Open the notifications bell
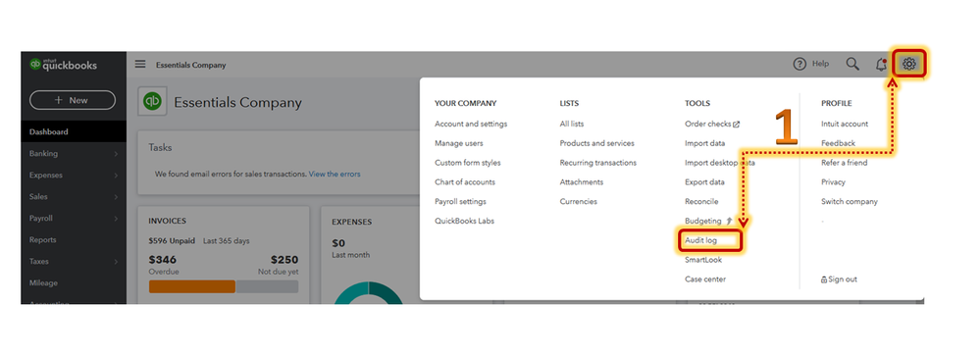Viewport: 980px width, 354px height. tap(881, 64)
